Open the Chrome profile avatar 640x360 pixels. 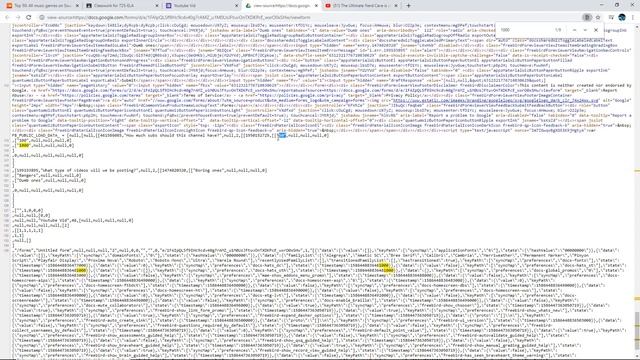(622, 18)
